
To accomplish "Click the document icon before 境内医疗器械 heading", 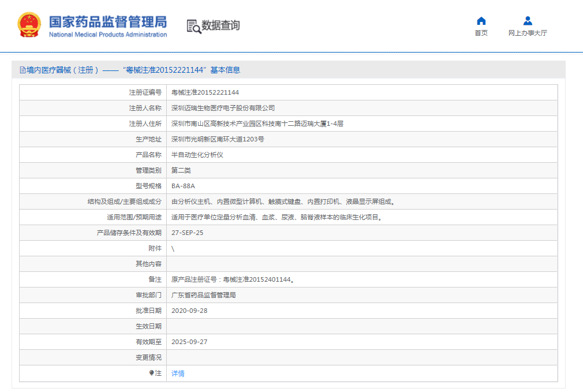I will (23, 70).
